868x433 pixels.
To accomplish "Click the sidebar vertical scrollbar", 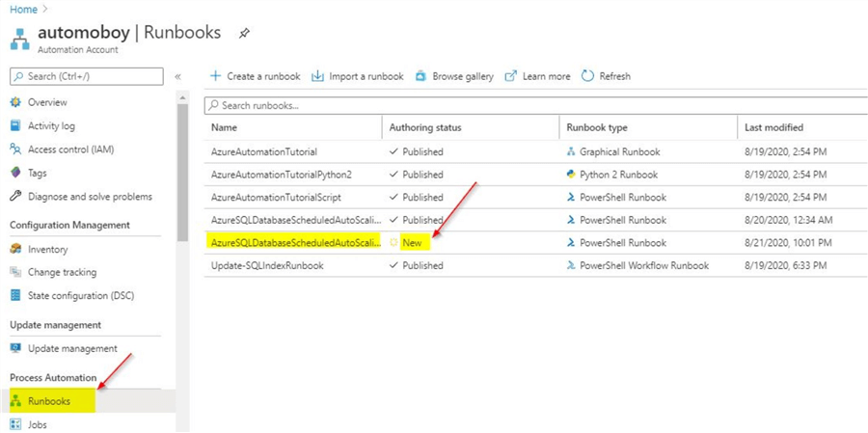I will point(182,174).
